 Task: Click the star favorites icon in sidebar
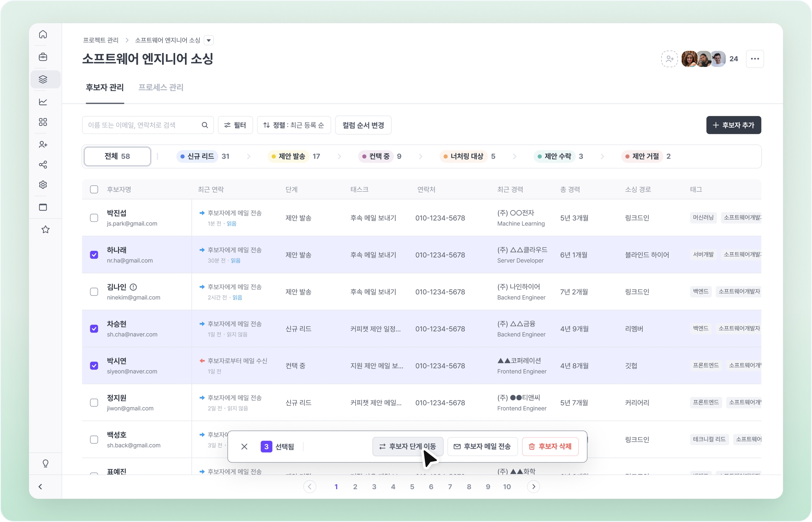(45, 230)
